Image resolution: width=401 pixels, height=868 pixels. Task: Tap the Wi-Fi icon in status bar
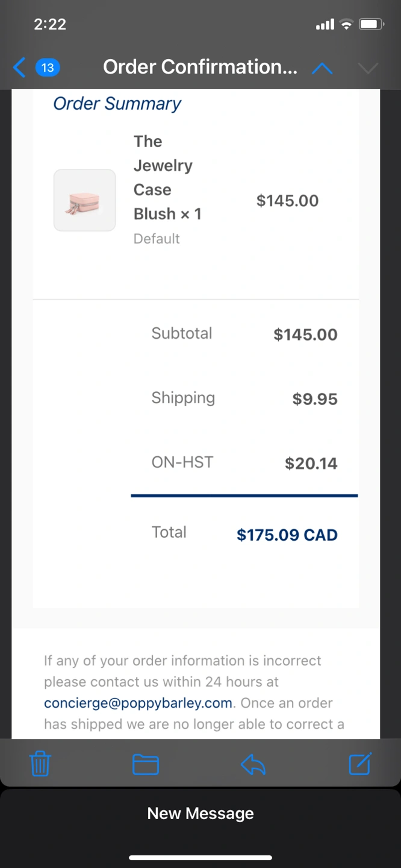[x=346, y=25]
